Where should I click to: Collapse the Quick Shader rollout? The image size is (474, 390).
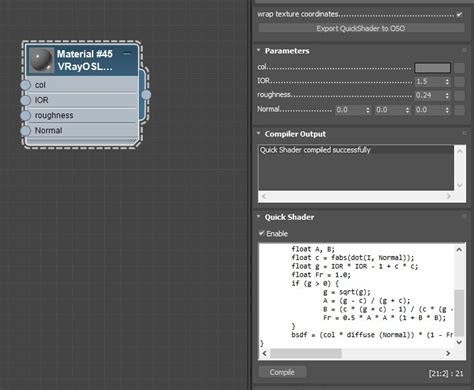tap(259, 217)
